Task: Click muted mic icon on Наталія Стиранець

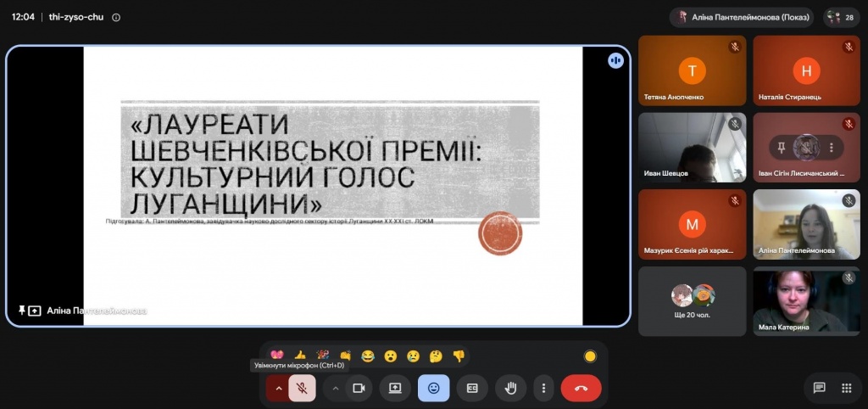Action: point(849,48)
